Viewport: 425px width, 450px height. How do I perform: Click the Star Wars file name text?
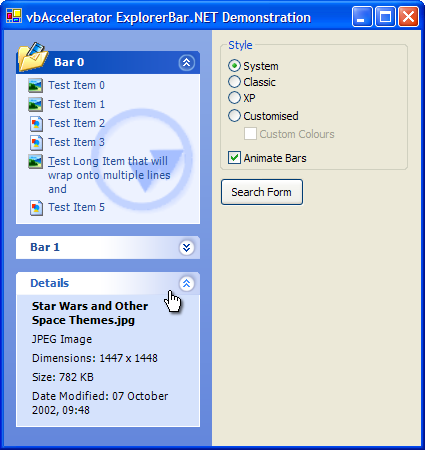(90, 313)
